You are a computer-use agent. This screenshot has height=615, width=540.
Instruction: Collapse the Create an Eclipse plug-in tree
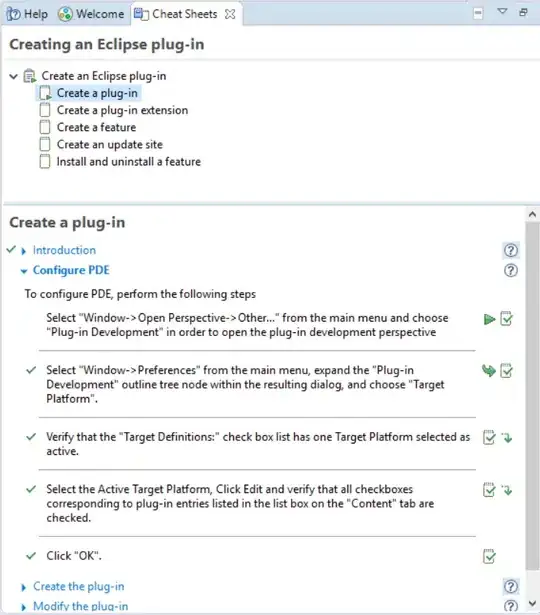14,76
